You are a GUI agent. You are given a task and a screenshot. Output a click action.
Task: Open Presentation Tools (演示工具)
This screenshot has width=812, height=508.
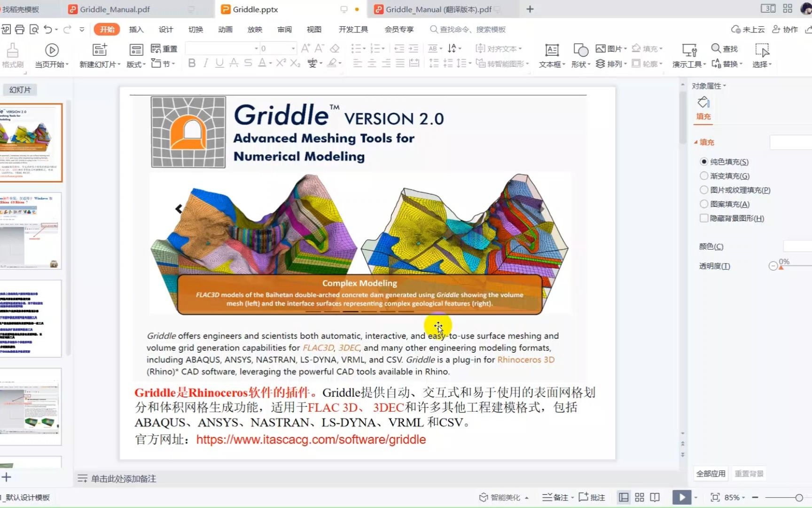[689, 56]
